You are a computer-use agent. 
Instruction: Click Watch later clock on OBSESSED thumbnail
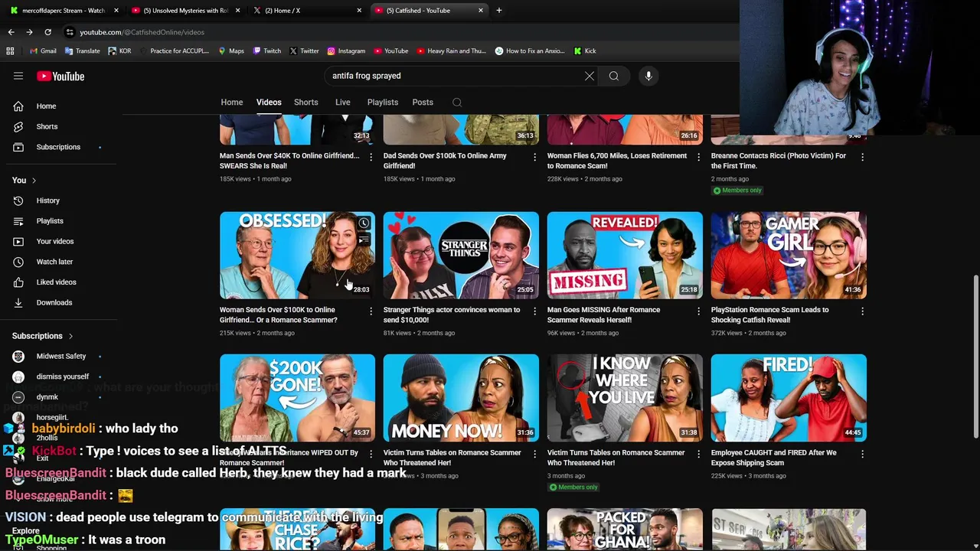click(x=364, y=223)
